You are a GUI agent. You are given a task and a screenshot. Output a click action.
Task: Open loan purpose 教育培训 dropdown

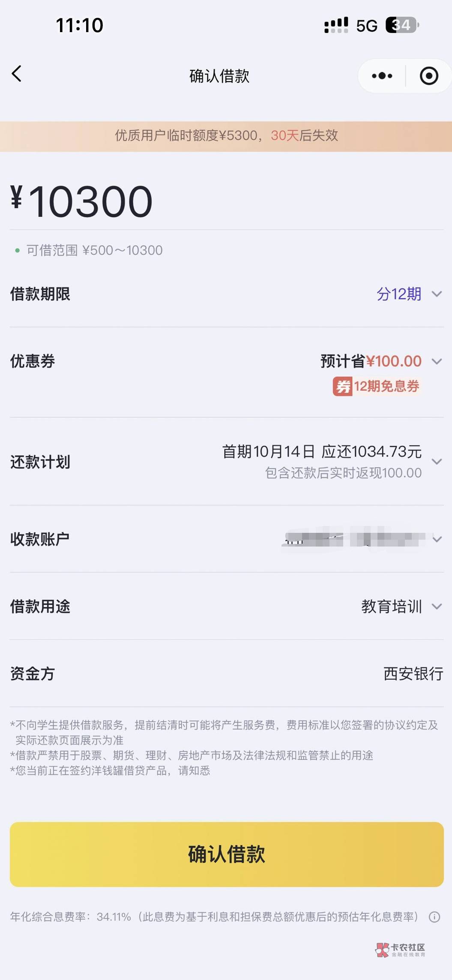(437, 607)
